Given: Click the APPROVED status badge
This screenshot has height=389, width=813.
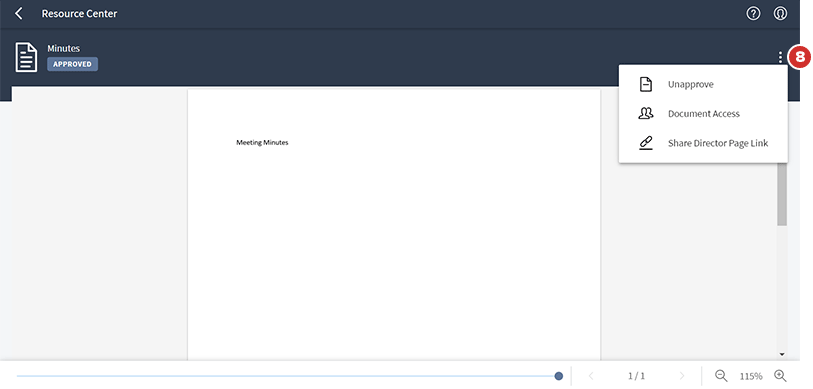Looking at the screenshot, I should tap(73, 64).
